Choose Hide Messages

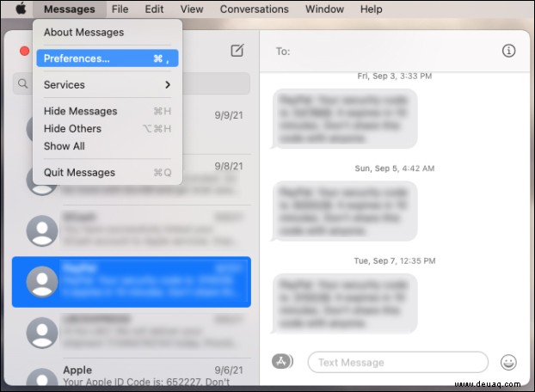(108, 111)
